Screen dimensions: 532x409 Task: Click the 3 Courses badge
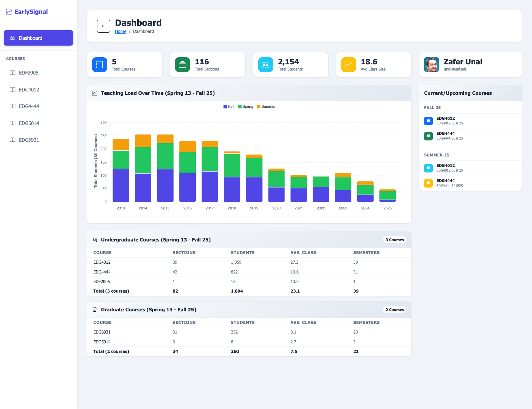tap(395, 240)
